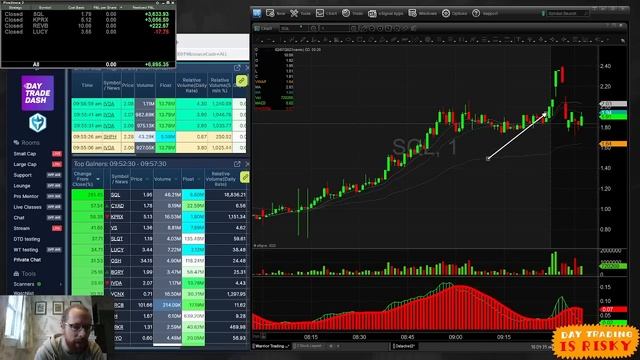Open the DTD testing room
Screen dimensions: 640x360
click(x=27, y=239)
